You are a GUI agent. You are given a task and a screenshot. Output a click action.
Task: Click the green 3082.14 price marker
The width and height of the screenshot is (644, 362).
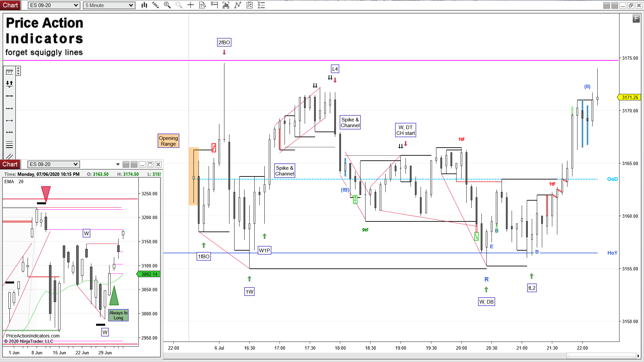(148, 274)
